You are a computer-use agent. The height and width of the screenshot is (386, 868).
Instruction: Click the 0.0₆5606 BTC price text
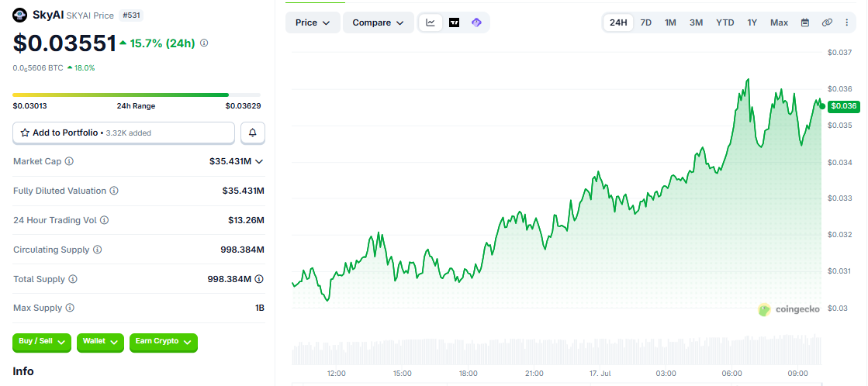coord(38,68)
